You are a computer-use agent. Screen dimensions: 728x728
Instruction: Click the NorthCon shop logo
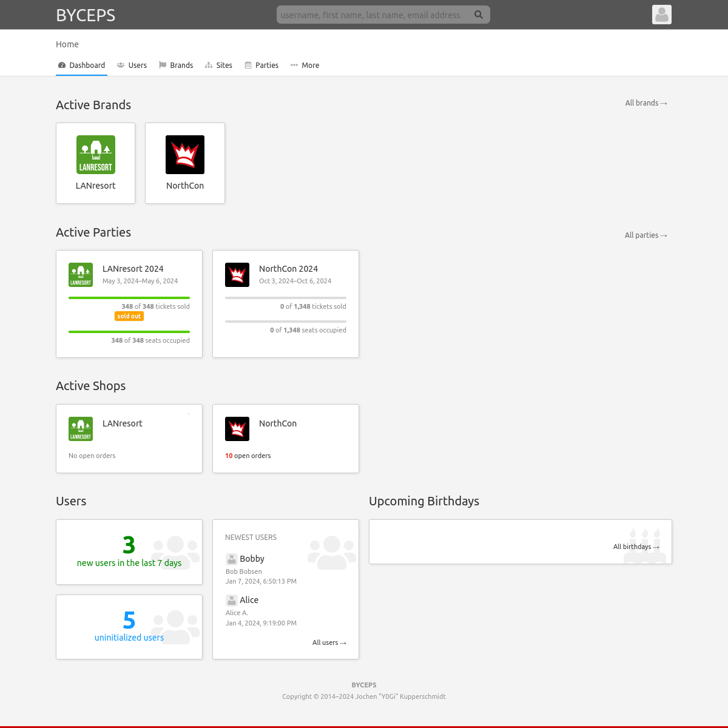(x=237, y=429)
